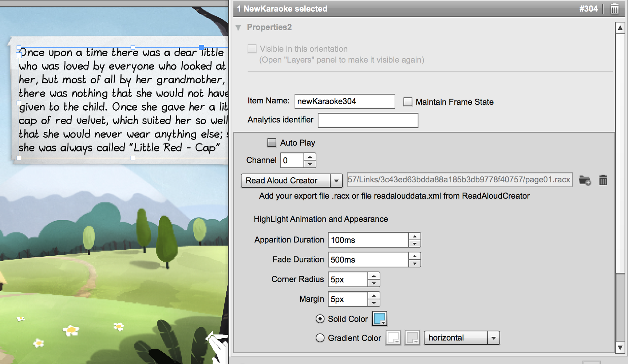Click the #304 item ID label
The image size is (628, 364).
tap(588, 9)
